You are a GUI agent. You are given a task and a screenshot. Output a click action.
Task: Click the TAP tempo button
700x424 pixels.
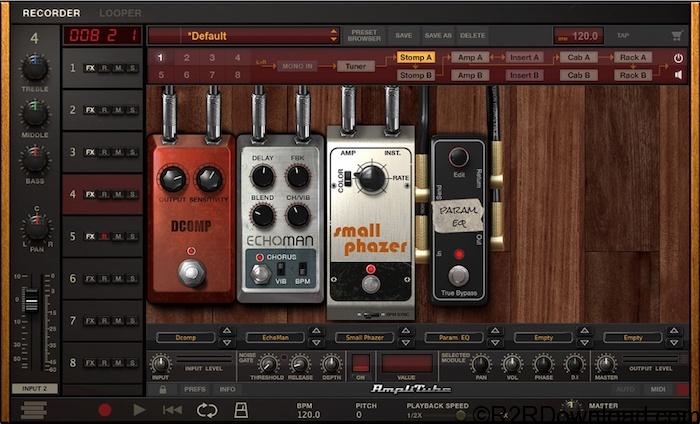pyautogui.click(x=623, y=36)
